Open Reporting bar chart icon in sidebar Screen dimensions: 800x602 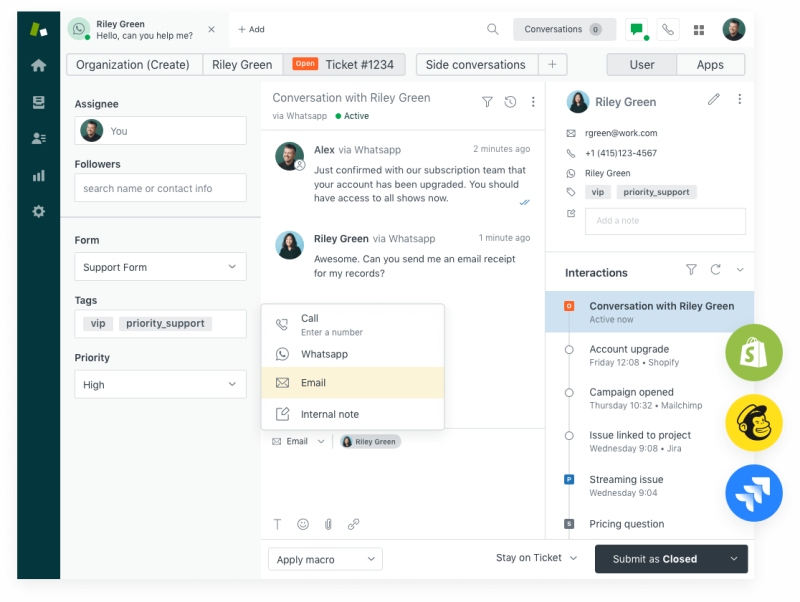pyautogui.click(x=38, y=175)
